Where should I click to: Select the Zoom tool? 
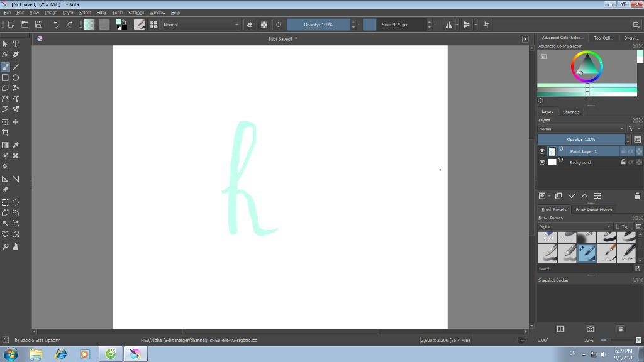coord(5,246)
